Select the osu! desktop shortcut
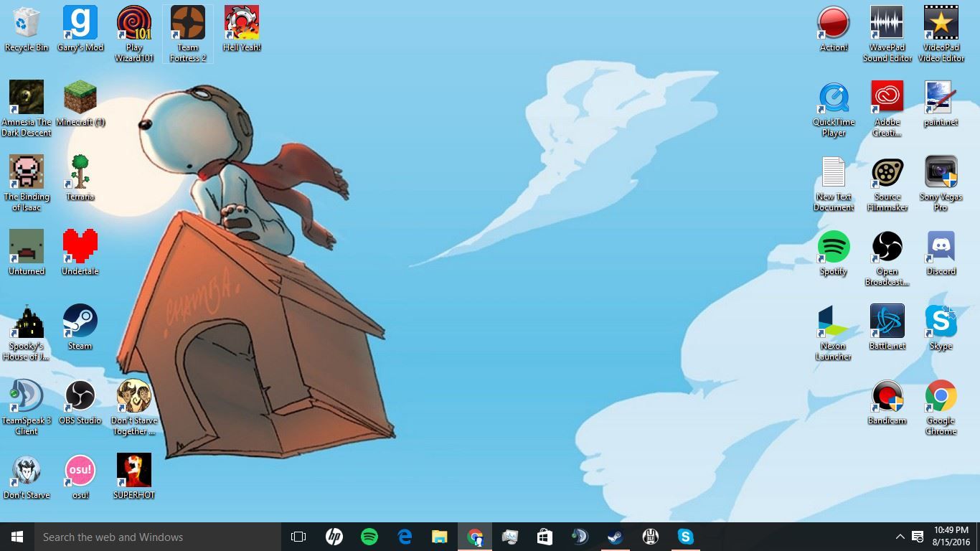Viewport: 980px width, 551px height. [80, 471]
